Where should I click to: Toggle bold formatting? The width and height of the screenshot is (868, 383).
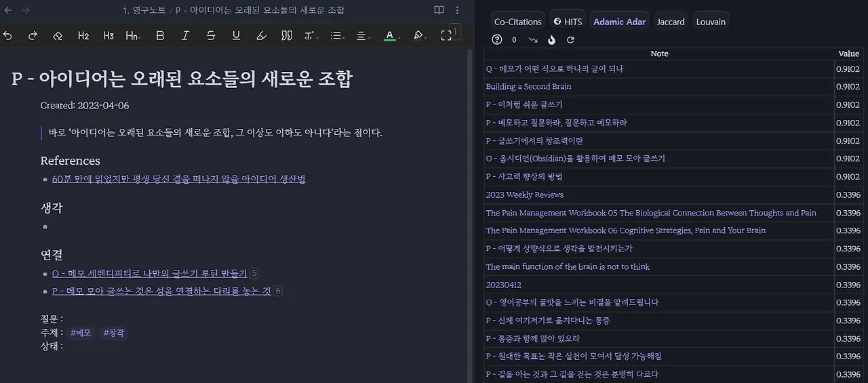[x=160, y=35]
